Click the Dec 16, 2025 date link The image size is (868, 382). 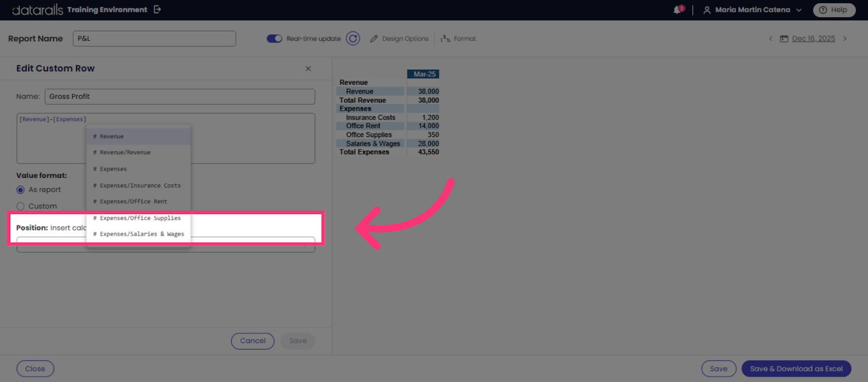pos(813,38)
